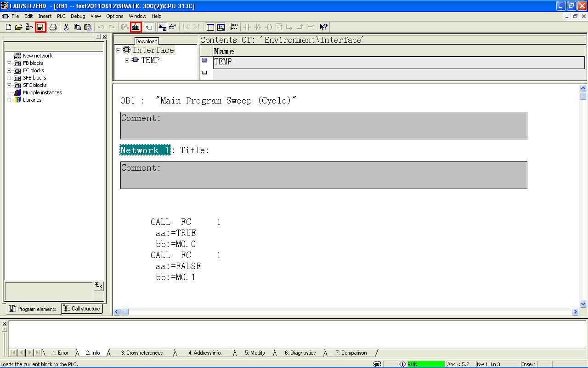Open the 3: Cross-references tab
Image resolution: width=588 pixels, height=368 pixels.
coord(142,353)
